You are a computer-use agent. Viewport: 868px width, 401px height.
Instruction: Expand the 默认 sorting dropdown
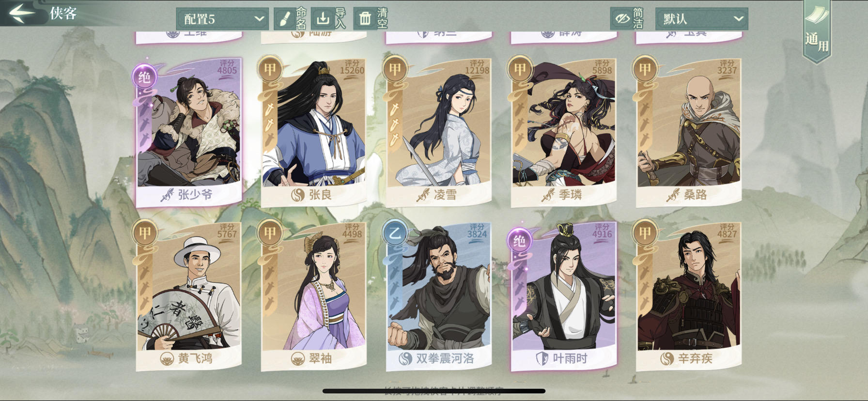(x=702, y=19)
